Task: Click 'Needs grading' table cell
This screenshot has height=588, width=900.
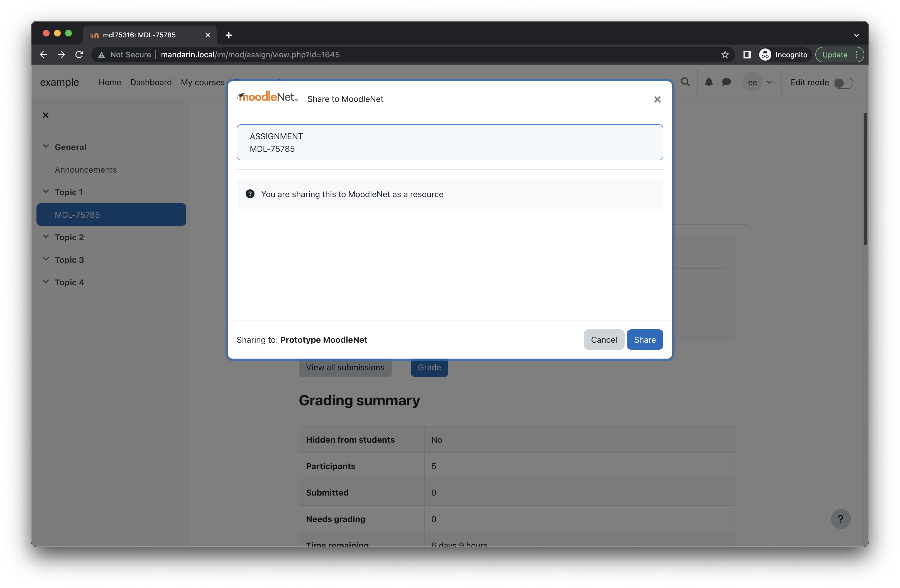Action: click(361, 519)
